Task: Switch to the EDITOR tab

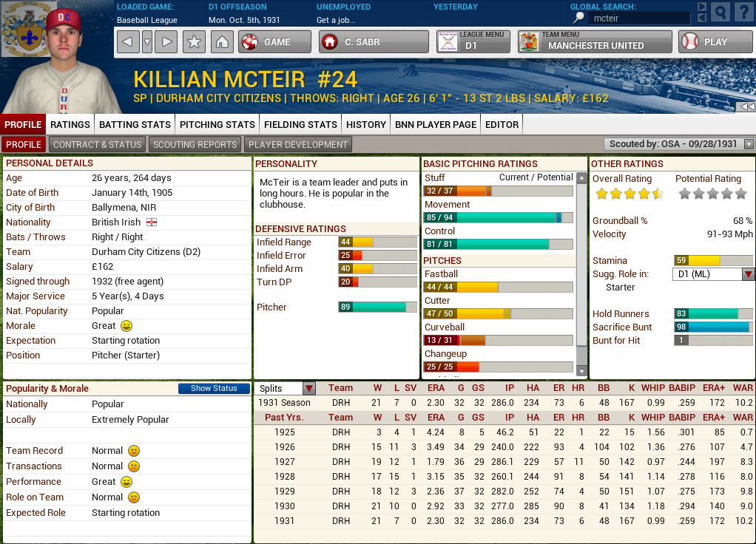Action: click(501, 124)
